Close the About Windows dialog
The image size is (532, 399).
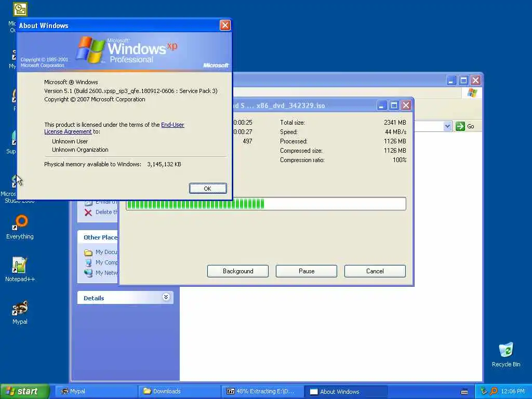click(225, 25)
